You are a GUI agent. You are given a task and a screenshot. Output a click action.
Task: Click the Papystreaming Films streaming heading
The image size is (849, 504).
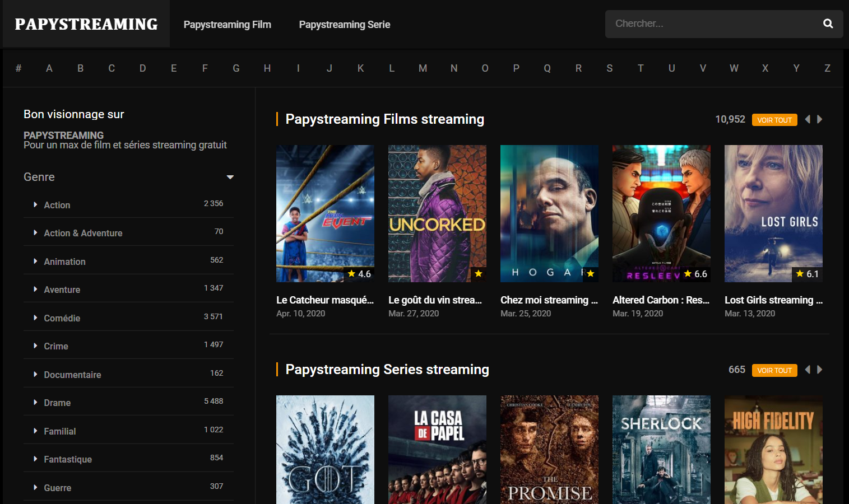tap(385, 119)
